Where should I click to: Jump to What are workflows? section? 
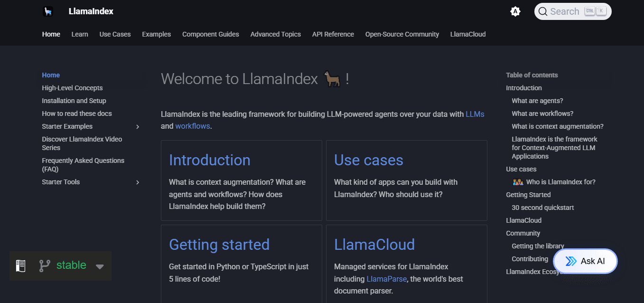click(x=542, y=114)
